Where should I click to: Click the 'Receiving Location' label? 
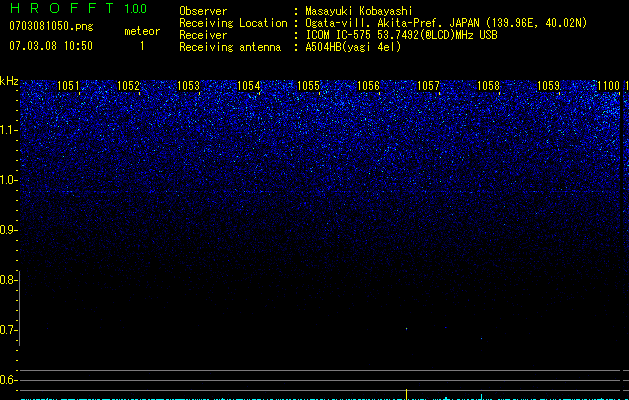[233, 23]
